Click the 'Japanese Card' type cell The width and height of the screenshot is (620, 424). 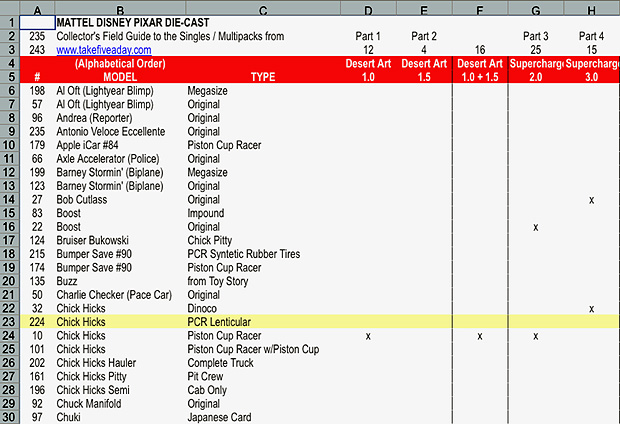[x=219, y=417]
